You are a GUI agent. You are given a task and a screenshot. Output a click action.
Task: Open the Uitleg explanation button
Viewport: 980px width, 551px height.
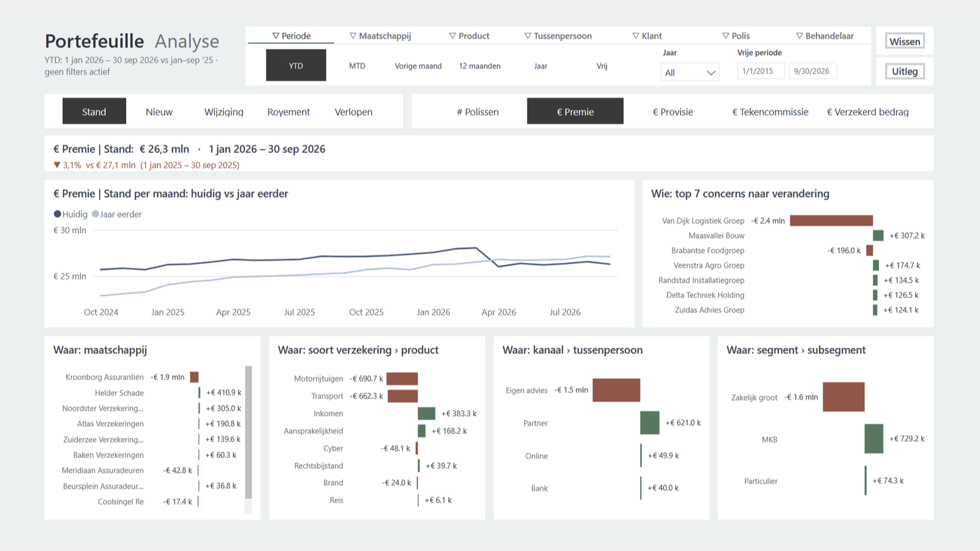(x=905, y=72)
